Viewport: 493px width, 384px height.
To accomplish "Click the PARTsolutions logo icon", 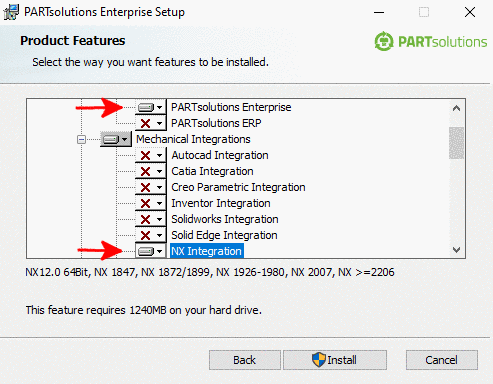I will [x=384, y=41].
